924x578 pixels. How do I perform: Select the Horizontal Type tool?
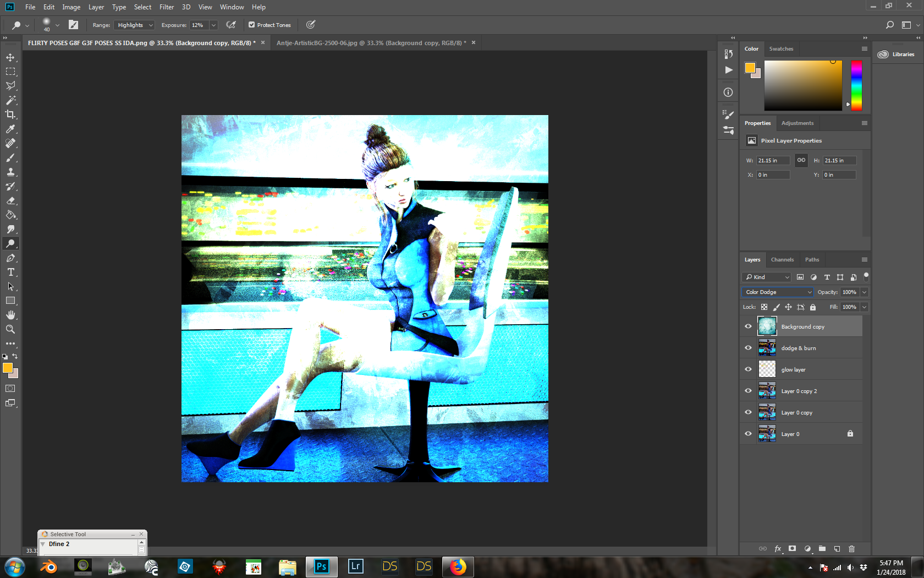[x=10, y=272]
